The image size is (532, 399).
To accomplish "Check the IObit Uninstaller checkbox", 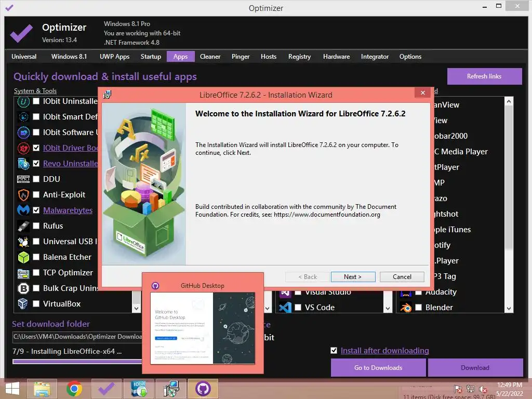I will 36,101.
